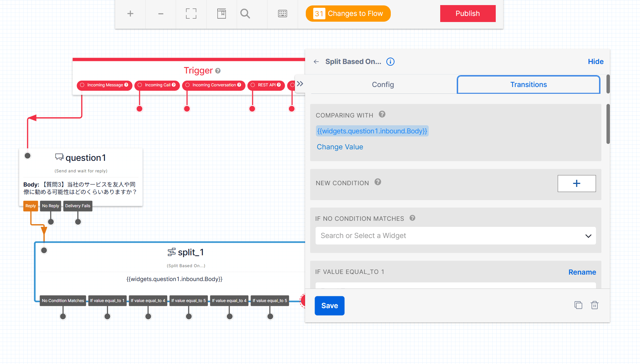Click the Delivery Fails transition
Image resolution: width=640 pixels, height=364 pixels.
click(x=78, y=206)
